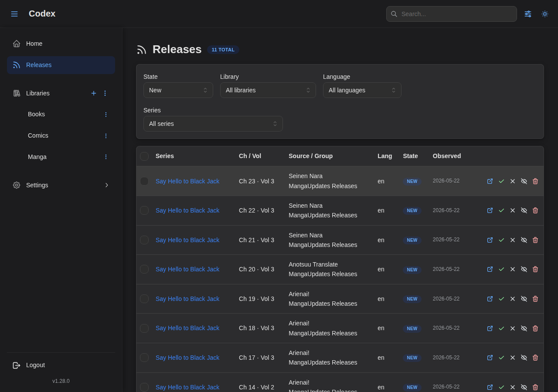Open Say Hello to Black Jack Ch 21 link
The image size is (558, 392).
187,240
